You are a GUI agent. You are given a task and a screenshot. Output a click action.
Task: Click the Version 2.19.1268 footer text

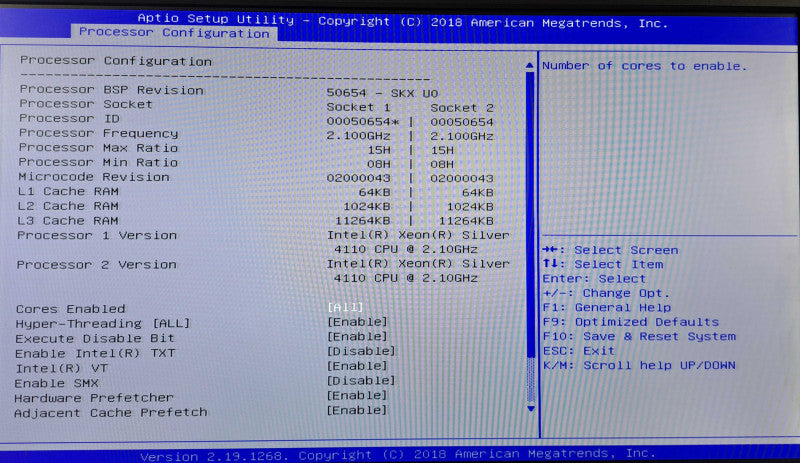pyautogui.click(x=398, y=454)
